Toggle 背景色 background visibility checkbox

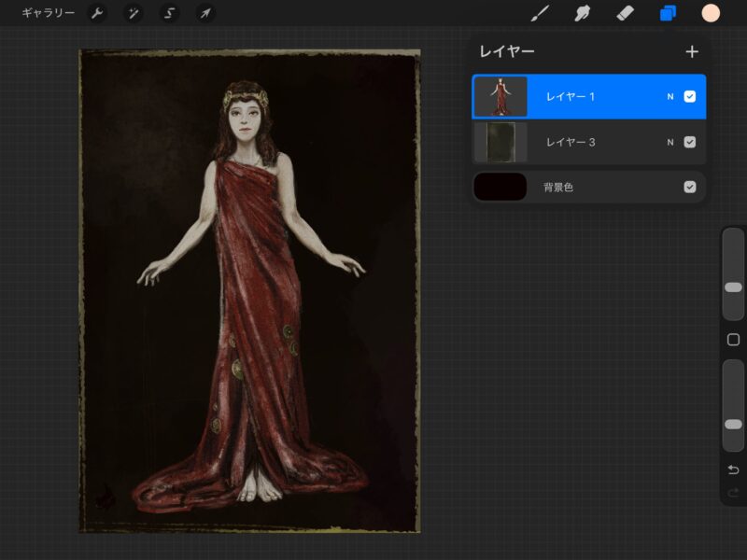pyautogui.click(x=689, y=187)
